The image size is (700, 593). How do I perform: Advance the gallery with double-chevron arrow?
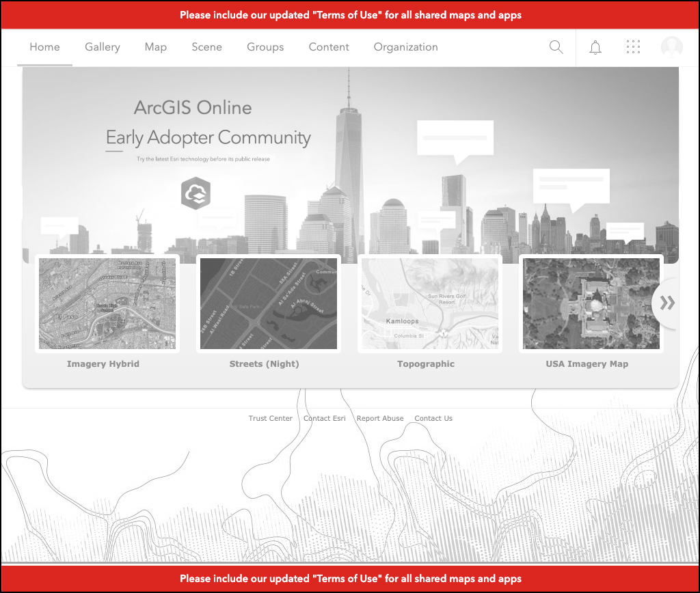pos(667,303)
